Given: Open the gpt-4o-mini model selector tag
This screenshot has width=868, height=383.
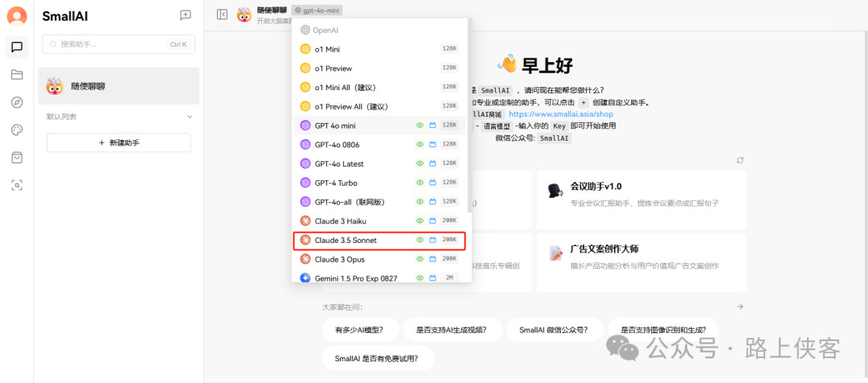Looking at the screenshot, I should pos(317,10).
